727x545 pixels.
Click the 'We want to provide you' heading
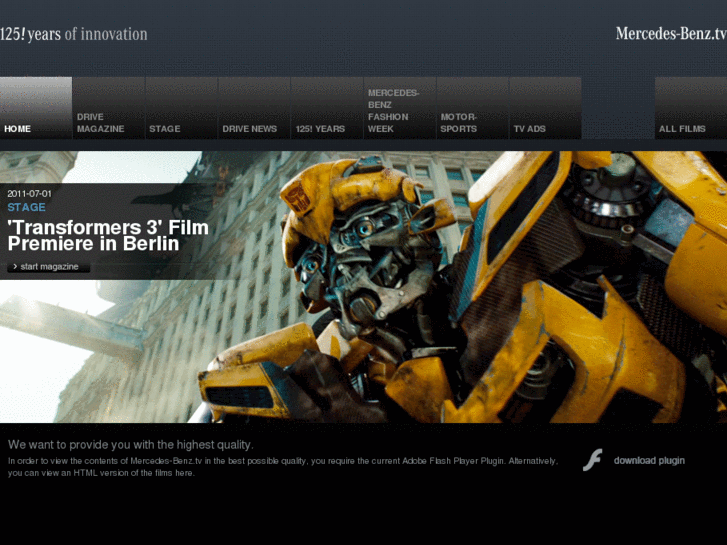(131, 445)
